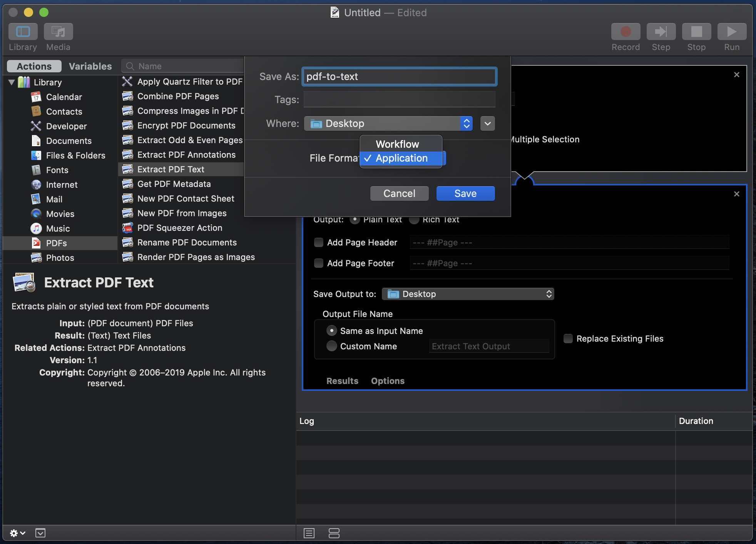Click the Stop toolbar icon
The width and height of the screenshot is (756, 544).
(x=696, y=32)
